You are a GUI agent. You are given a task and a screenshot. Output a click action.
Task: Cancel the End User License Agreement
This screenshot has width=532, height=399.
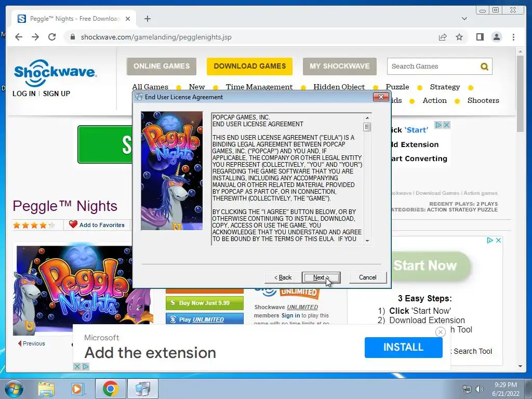(x=368, y=277)
